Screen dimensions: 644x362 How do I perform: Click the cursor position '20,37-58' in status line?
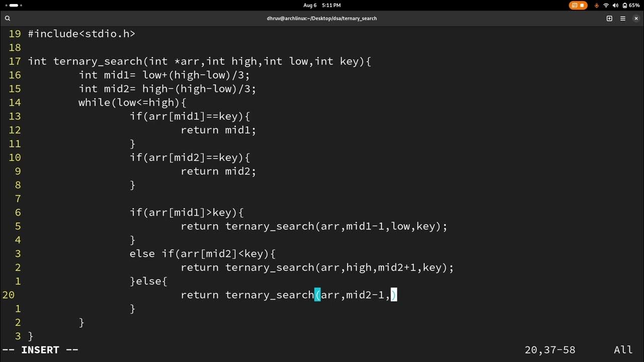pyautogui.click(x=550, y=349)
